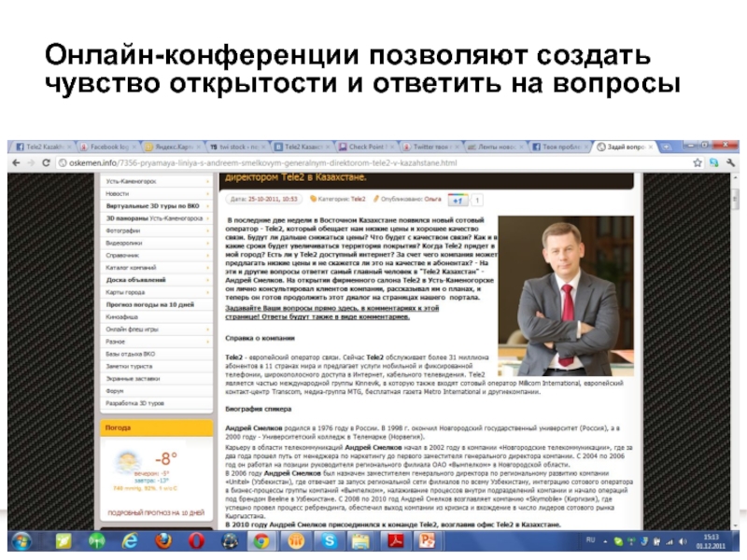Screen dimensions: 747x560
Task: Click the date 25-10-2011, 10:53
Action: [273, 199]
